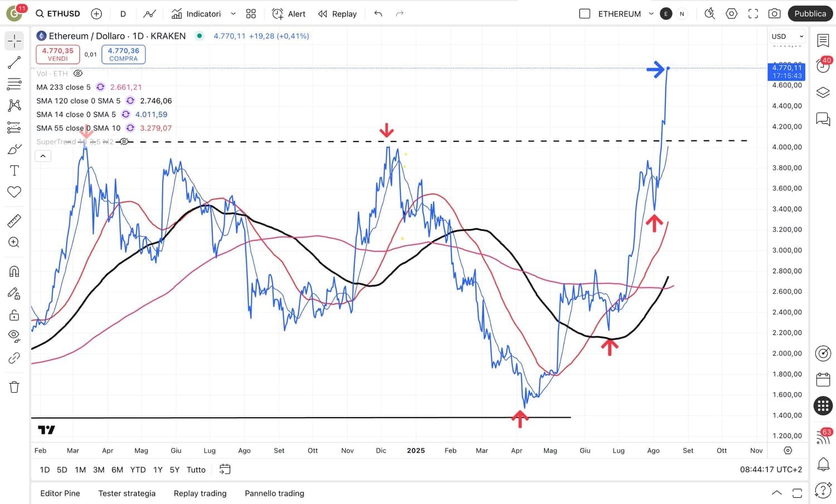836x504 pixels.
Task: Select the trend line drawing tool
Action: click(14, 62)
